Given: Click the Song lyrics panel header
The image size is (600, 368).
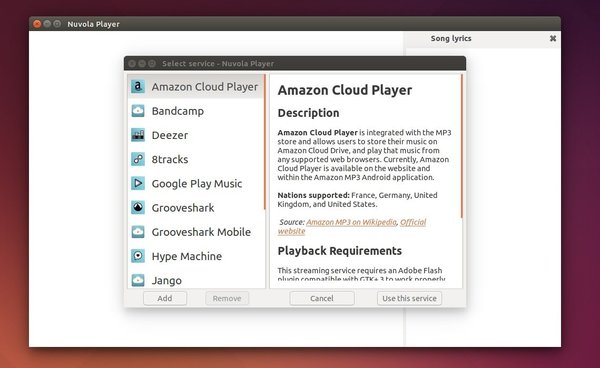Looking at the screenshot, I should pyautogui.click(x=451, y=39).
